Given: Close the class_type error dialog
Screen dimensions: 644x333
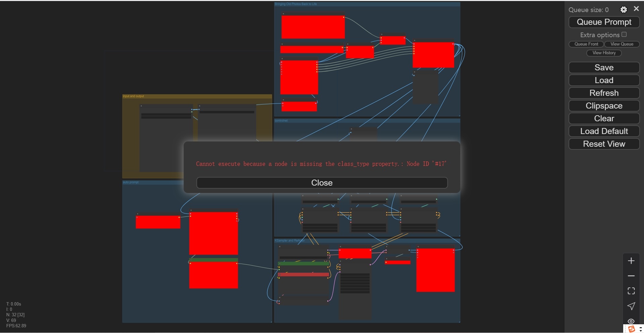Looking at the screenshot, I should [322, 183].
